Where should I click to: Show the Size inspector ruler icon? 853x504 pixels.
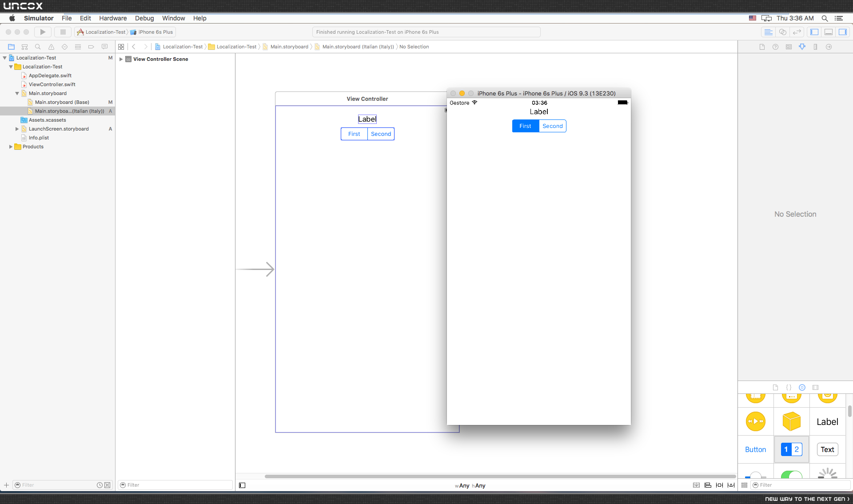pyautogui.click(x=816, y=47)
